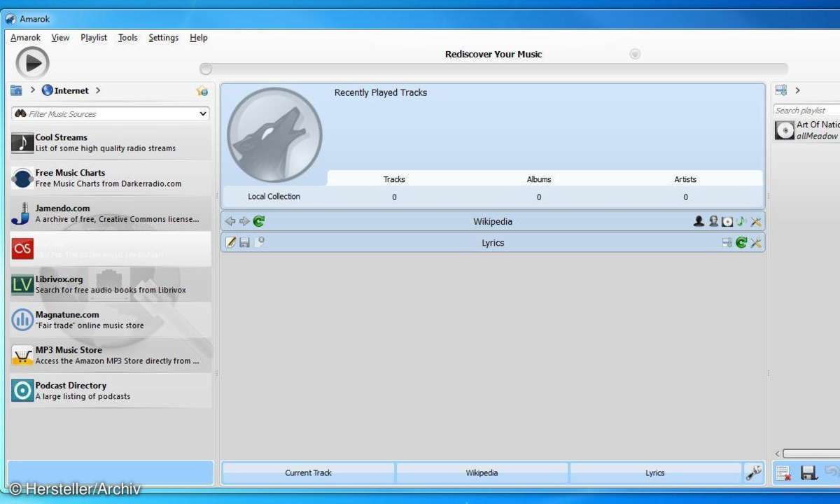Expand chevron next to playlist layout icon
The height and width of the screenshot is (504, 840).
coord(797,90)
